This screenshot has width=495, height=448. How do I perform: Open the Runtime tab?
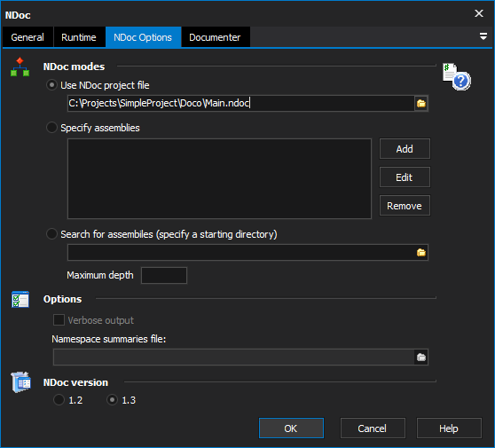pyautogui.click(x=79, y=37)
